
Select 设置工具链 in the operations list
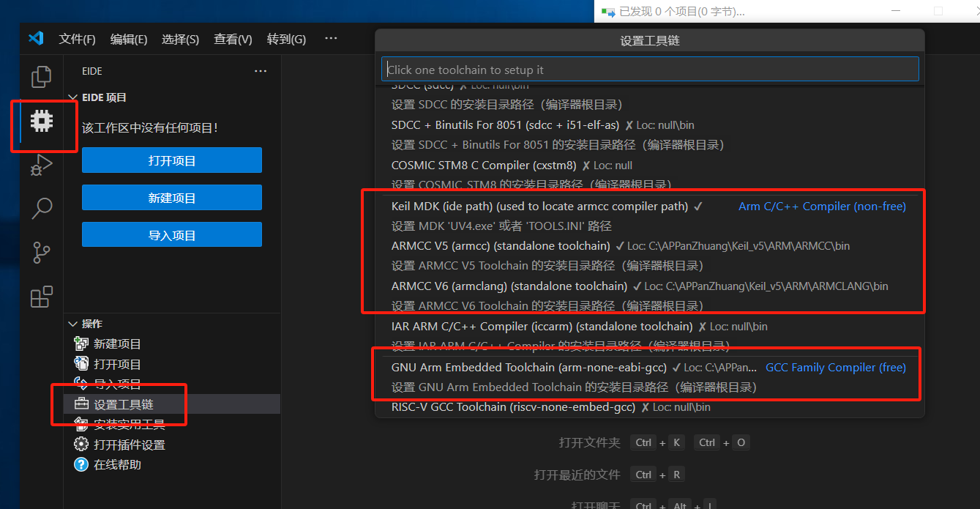click(x=173, y=404)
